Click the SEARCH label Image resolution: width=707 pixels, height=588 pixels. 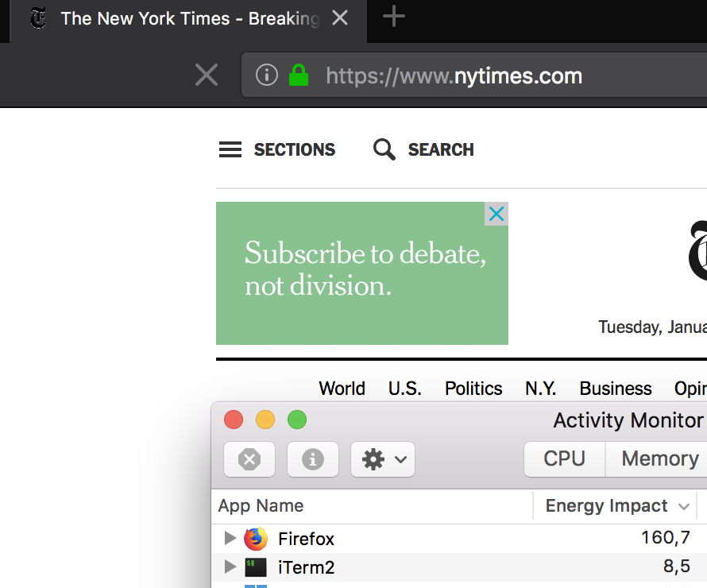(x=441, y=149)
